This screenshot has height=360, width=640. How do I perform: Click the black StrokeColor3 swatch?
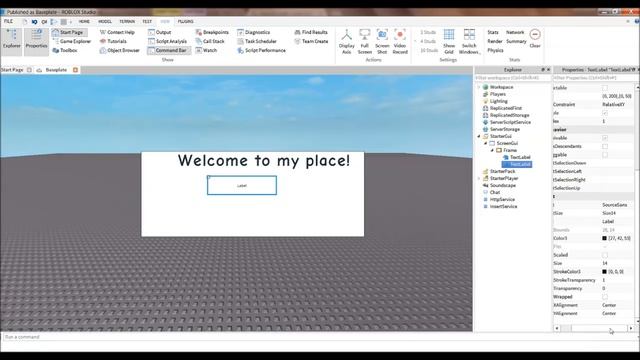click(x=604, y=271)
